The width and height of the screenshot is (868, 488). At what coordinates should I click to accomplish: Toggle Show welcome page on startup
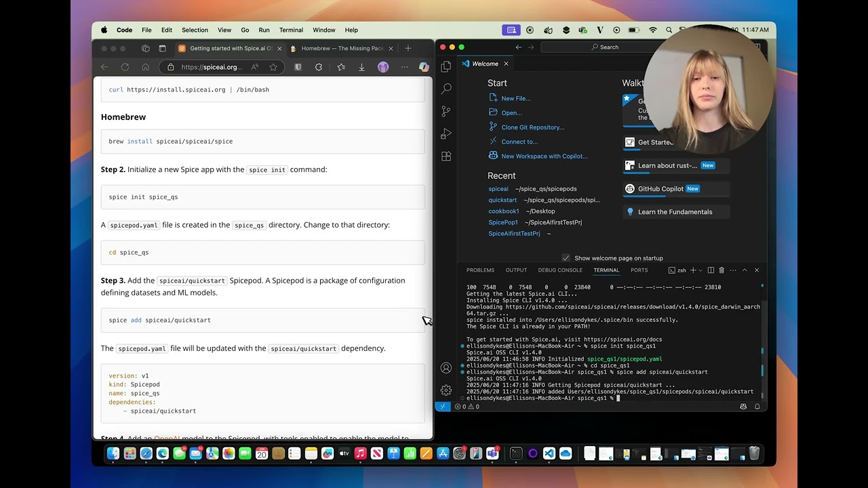(566, 258)
